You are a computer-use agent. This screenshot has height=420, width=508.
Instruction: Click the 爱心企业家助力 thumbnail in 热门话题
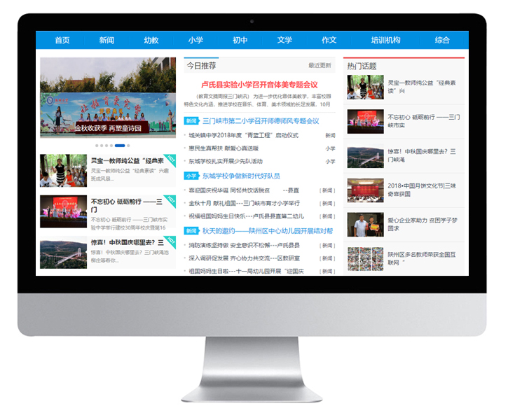[365, 224]
